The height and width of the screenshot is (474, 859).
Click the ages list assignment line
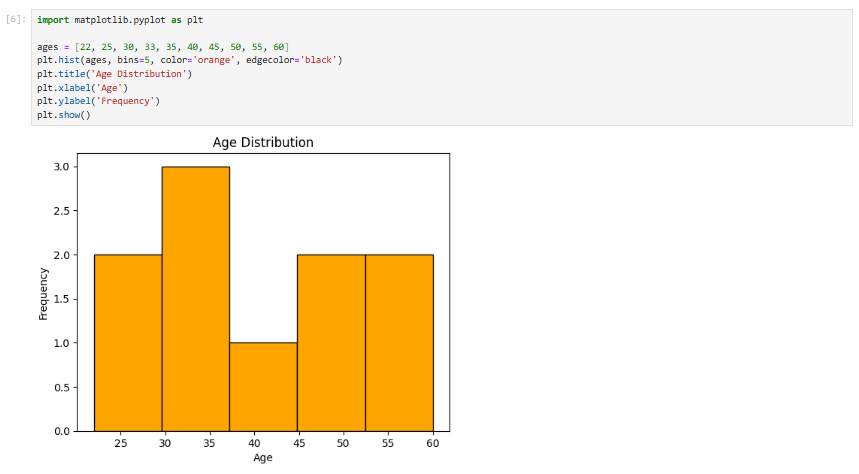(x=163, y=47)
